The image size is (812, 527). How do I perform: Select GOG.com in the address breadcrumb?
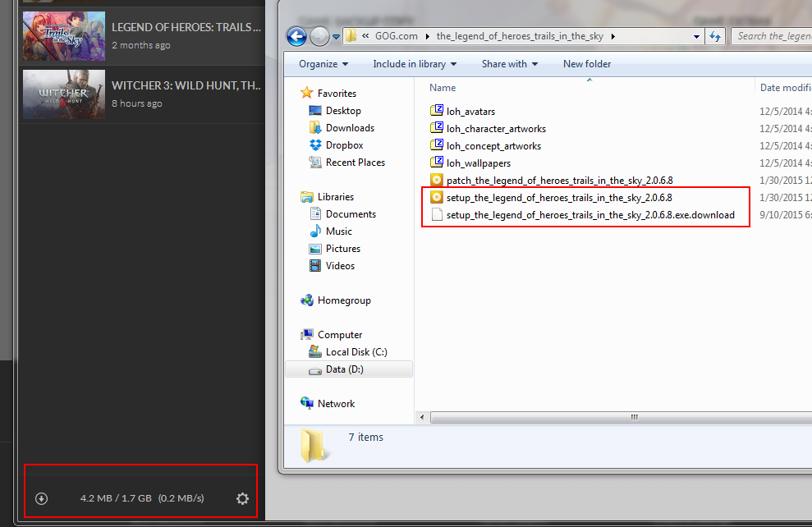pyautogui.click(x=397, y=36)
